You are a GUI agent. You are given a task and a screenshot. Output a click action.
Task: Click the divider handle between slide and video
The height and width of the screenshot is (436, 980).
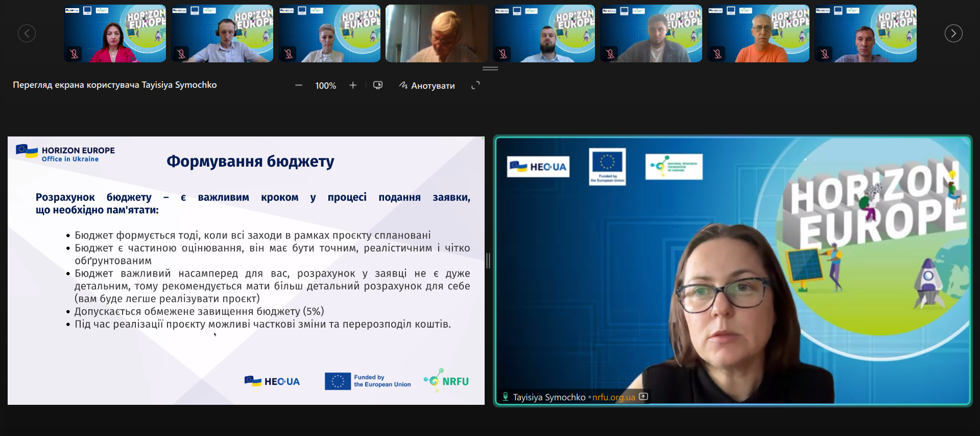click(x=489, y=261)
